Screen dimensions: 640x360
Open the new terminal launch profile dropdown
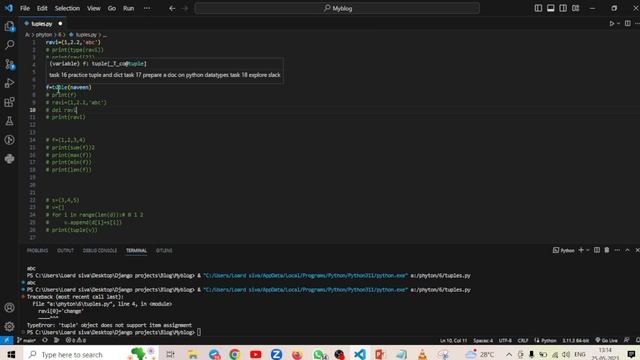588,250
